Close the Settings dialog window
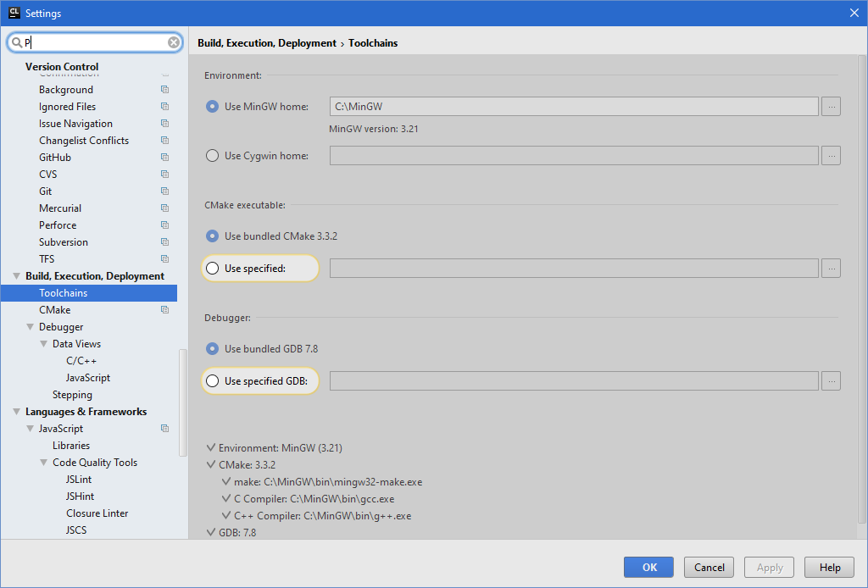Image resolution: width=868 pixels, height=588 pixels. (x=854, y=13)
